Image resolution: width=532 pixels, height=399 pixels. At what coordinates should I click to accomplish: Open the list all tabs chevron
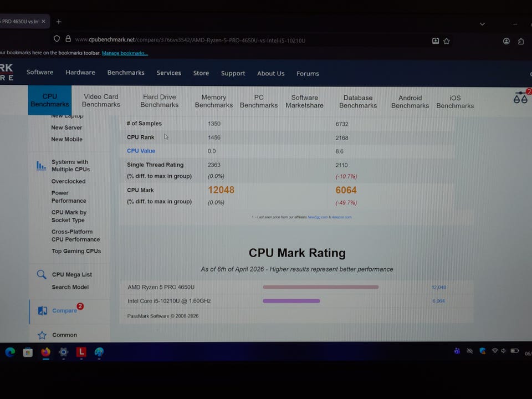coord(482,24)
